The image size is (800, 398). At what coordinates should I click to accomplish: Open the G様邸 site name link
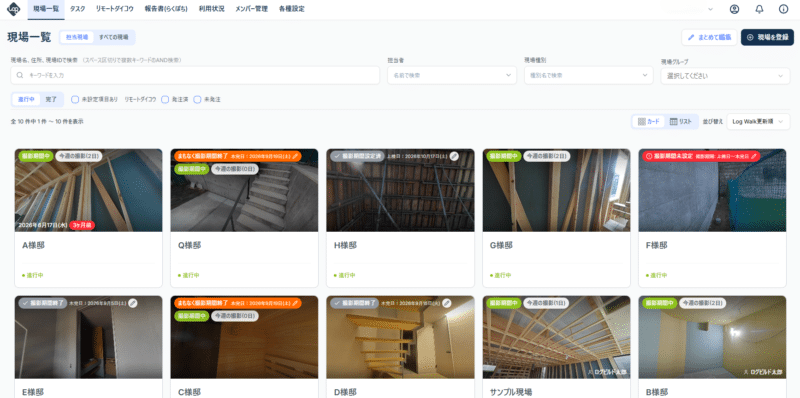pos(502,245)
